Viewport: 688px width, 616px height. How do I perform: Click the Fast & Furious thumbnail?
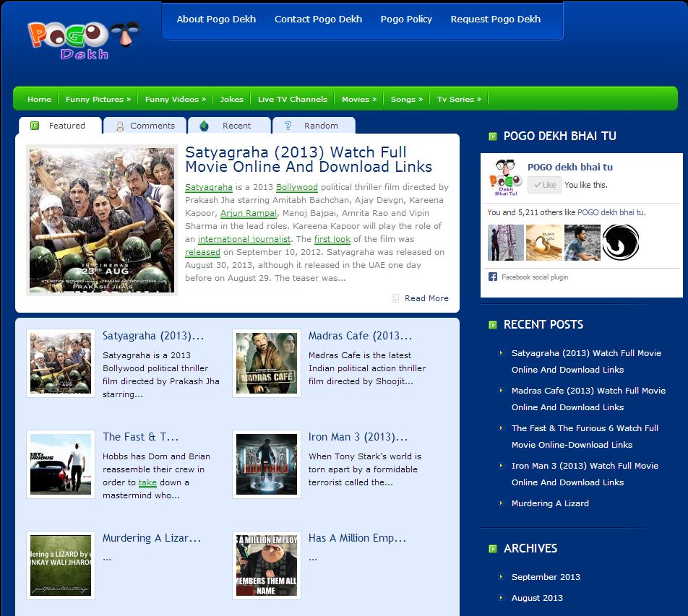tap(61, 464)
